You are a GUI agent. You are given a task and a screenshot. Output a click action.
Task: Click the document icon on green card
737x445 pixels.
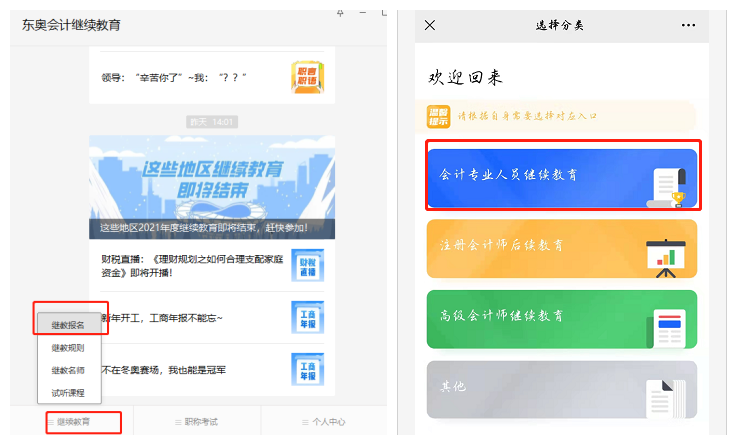pos(666,328)
